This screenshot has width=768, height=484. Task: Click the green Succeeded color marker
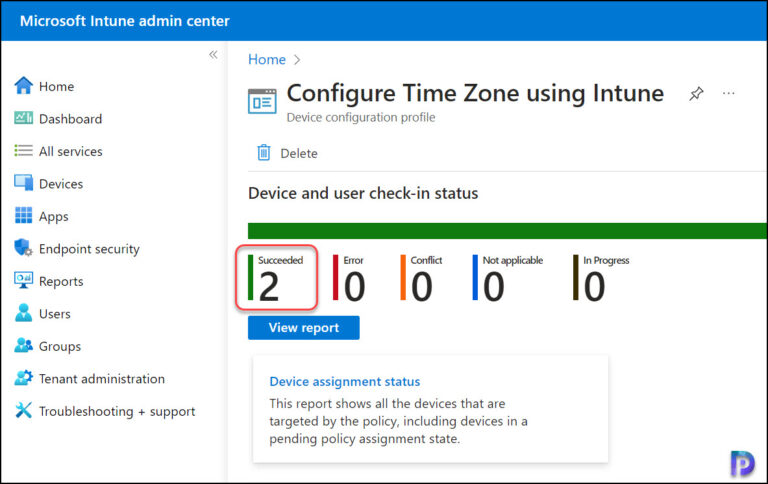(250, 277)
